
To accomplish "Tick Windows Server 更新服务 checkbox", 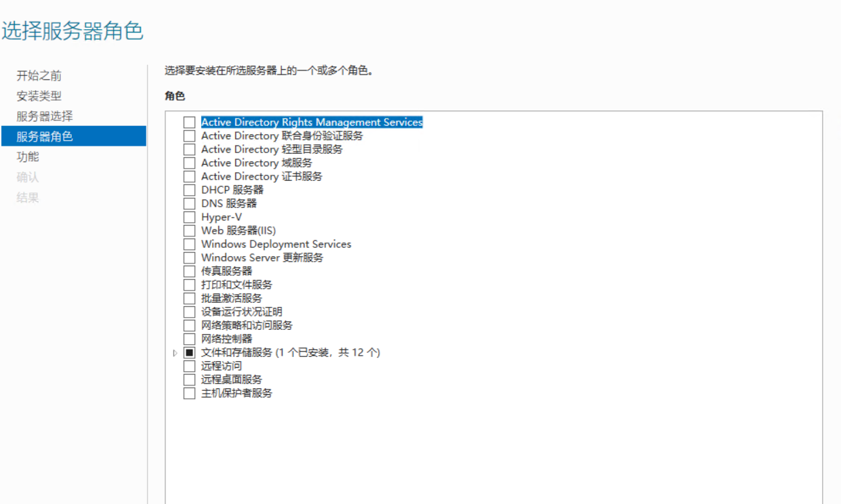I will pos(189,258).
